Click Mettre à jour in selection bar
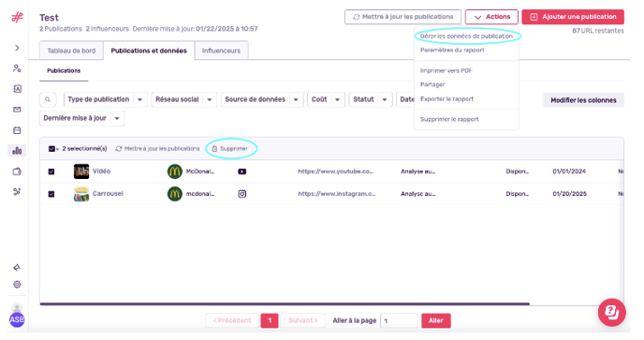 click(x=157, y=149)
